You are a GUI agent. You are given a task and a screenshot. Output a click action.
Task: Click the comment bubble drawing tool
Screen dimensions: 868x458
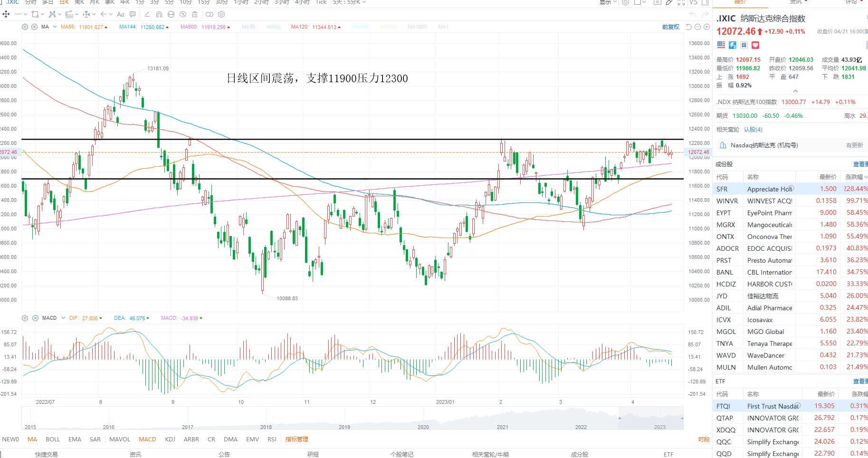(133, 14)
